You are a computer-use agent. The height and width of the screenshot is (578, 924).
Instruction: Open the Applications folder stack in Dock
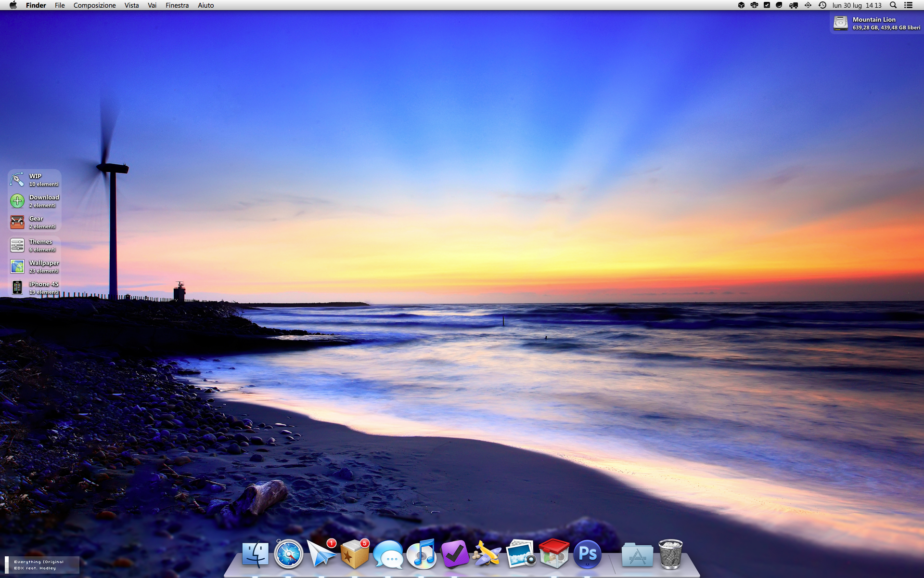click(x=637, y=554)
